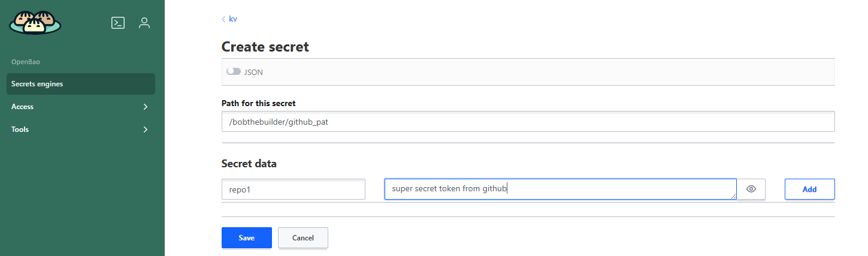Click the repo1 key input field
Image resolution: width=868 pixels, height=256 pixels.
tap(293, 189)
